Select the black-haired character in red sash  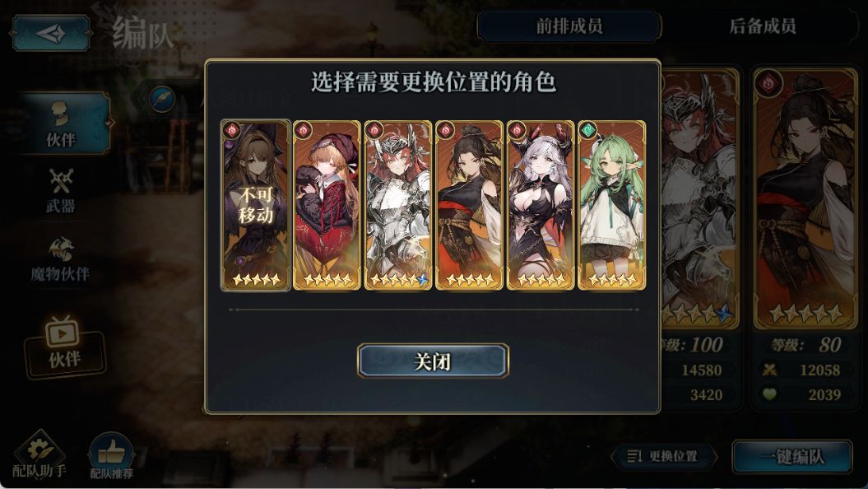[470, 206]
